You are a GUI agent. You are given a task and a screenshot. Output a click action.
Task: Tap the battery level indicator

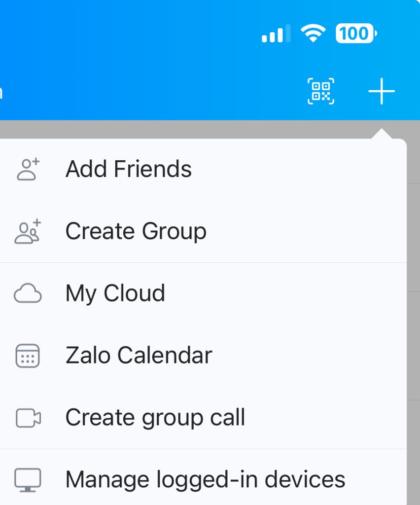click(x=356, y=34)
